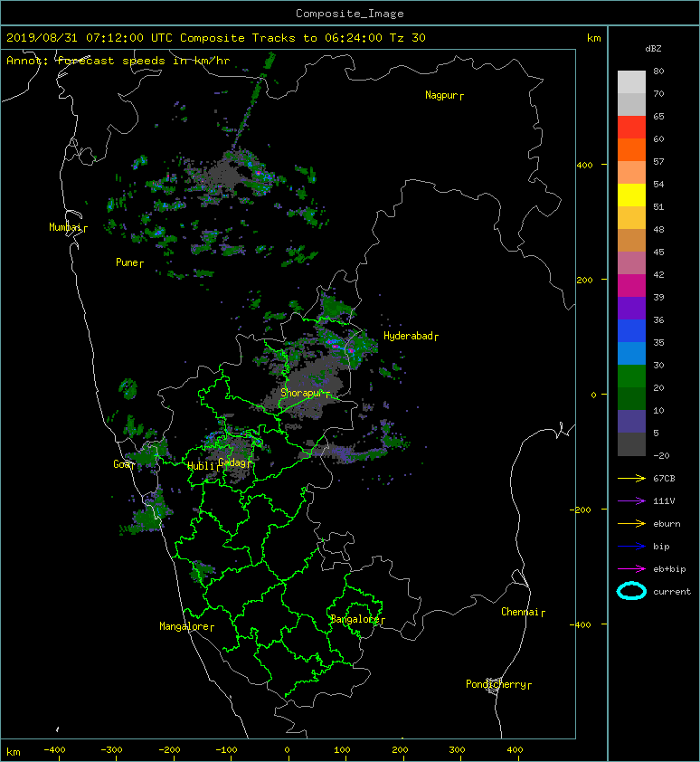Click the 'Annot: forecast speeds in km/hr' label

118,61
